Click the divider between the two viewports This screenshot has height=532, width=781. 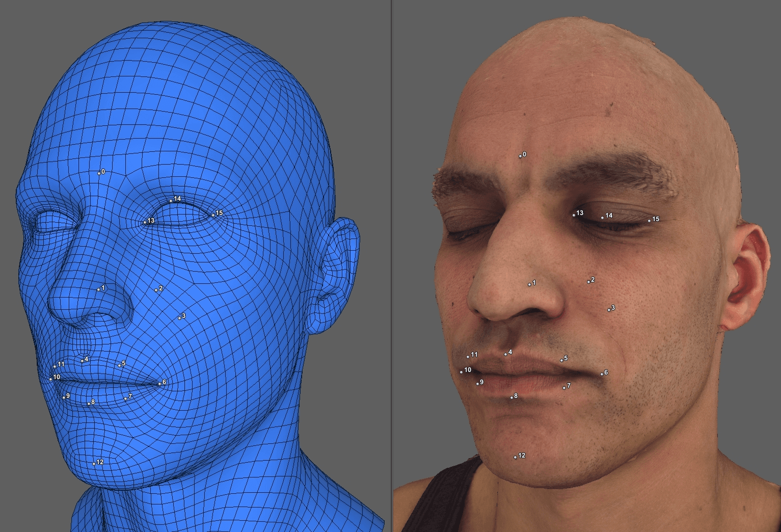pos(391,265)
